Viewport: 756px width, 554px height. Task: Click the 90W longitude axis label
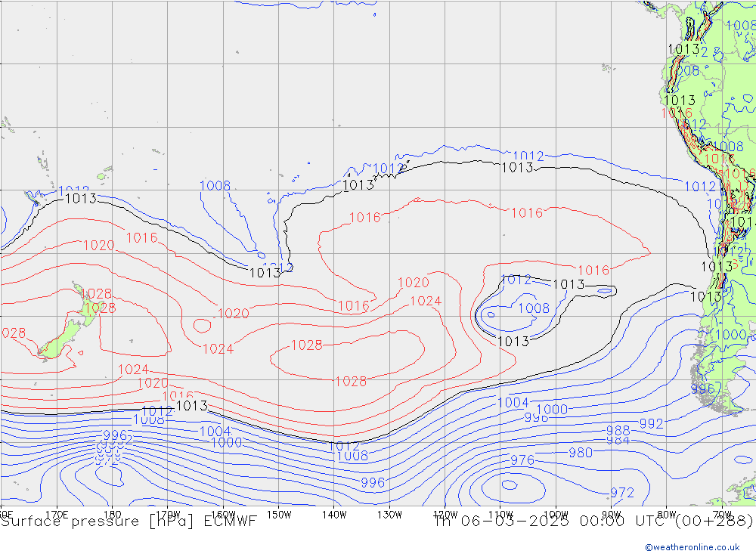click(x=612, y=515)
